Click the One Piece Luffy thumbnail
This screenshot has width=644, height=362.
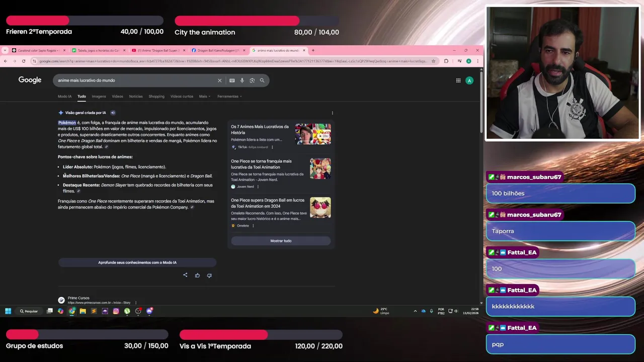(x=320, y=168)
